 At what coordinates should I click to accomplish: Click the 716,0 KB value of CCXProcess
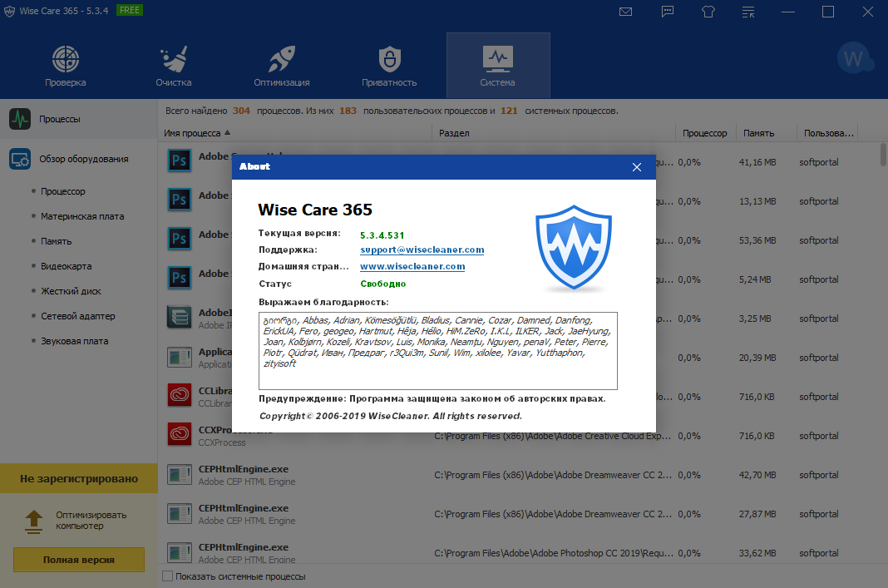point(757,436)
